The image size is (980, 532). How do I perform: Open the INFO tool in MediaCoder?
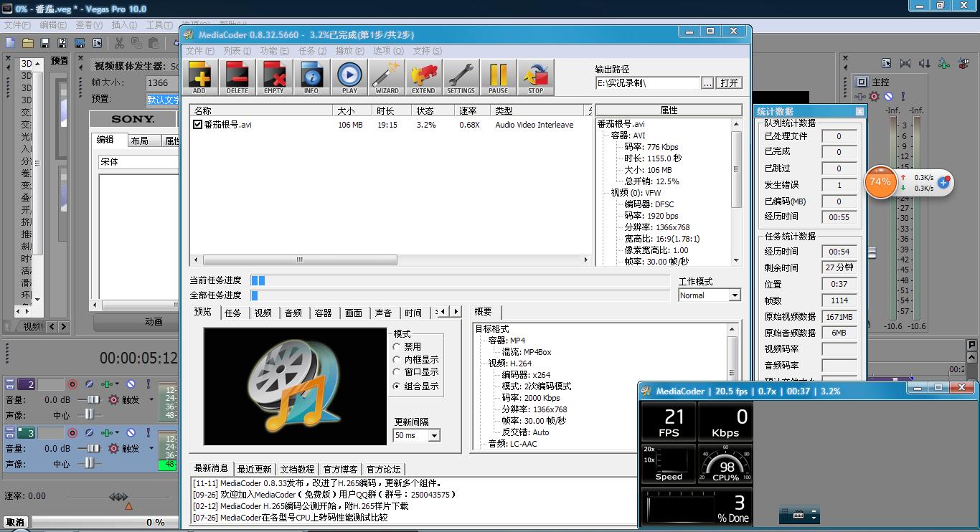coord(311,77)
